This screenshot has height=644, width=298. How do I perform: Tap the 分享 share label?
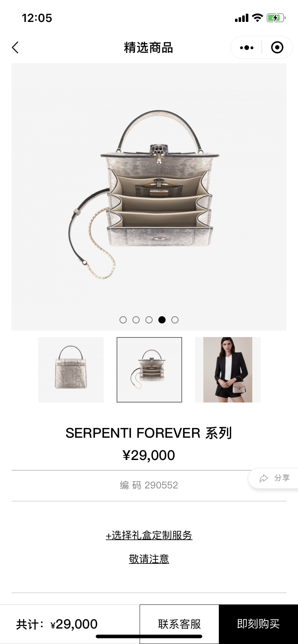point(282,478)
